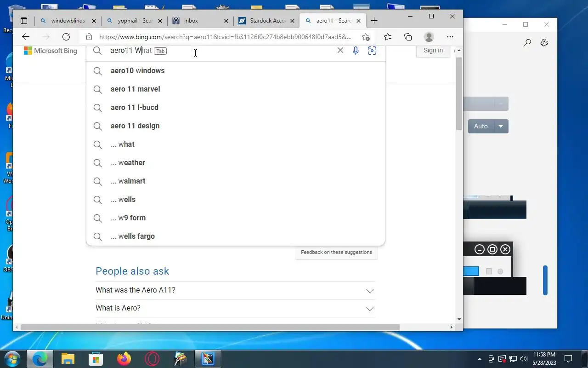Reload the Bing search page
Viewport: 588px width, 368px height.
[66, 37]
